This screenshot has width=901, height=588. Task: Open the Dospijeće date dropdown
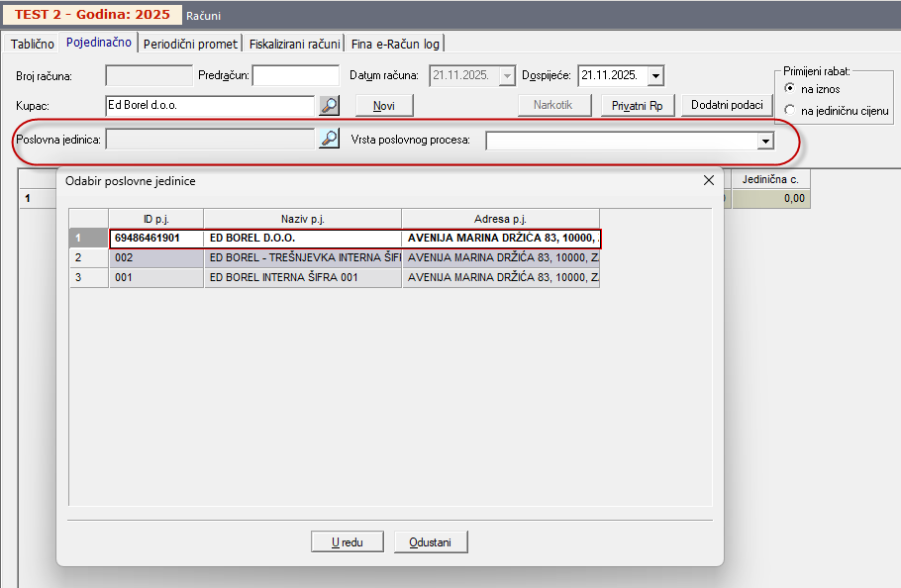point(655,76)
